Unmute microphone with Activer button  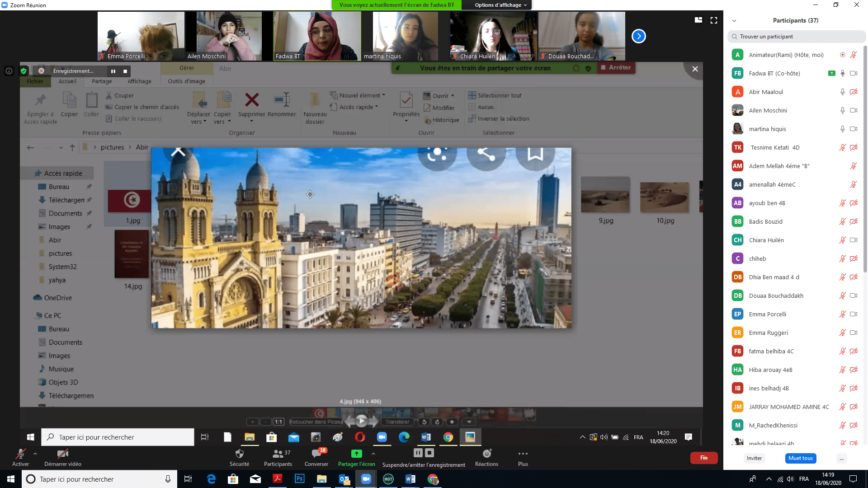point(20,454)
